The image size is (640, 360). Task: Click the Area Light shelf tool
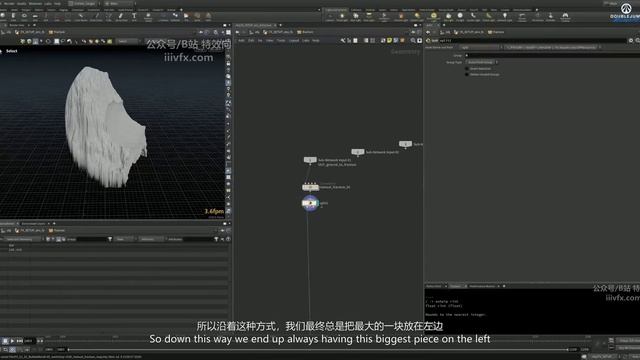369,17
